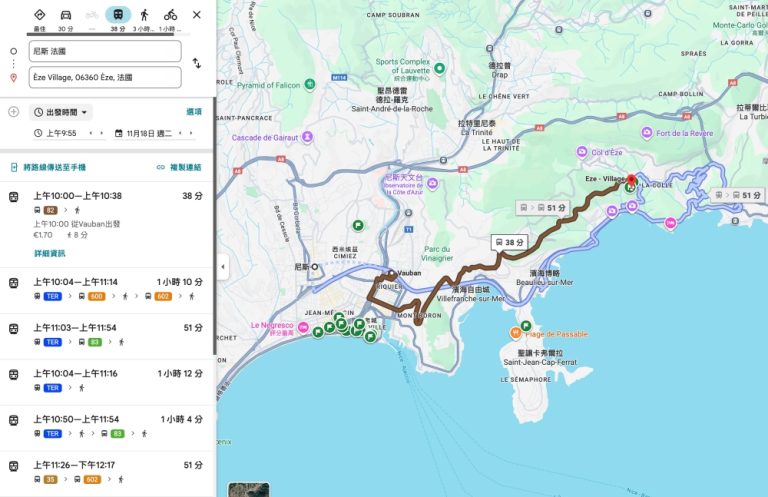
Task: Click the 複製連結 copy link button
Action: click(x=179, y=167)
